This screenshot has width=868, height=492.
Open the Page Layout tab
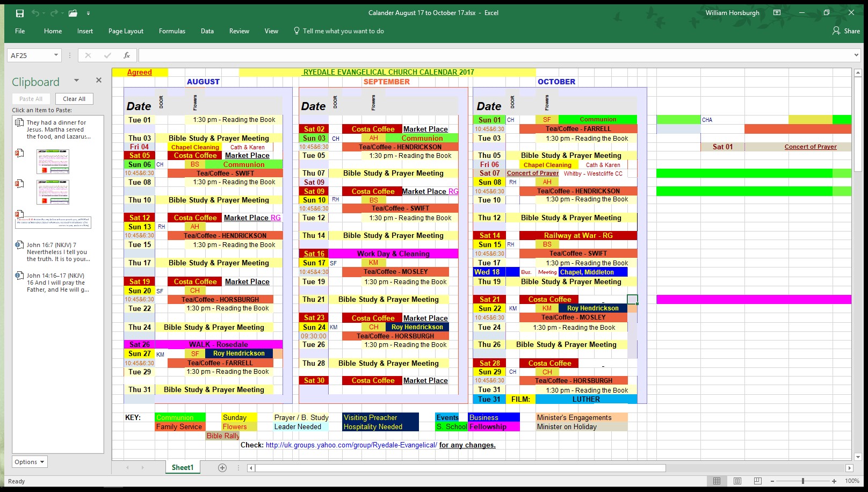coord(126,31)
